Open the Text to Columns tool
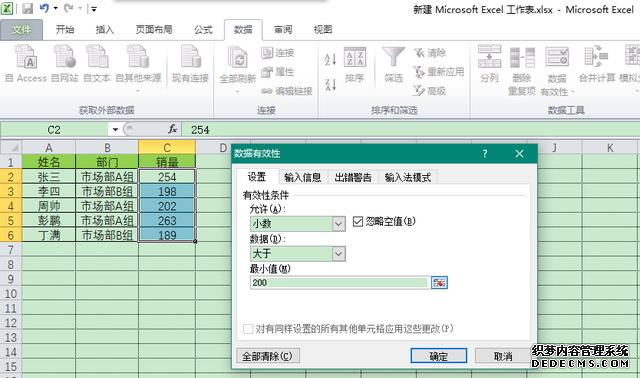The height and width of the screenshot is (378, 640). coord(489,57)
